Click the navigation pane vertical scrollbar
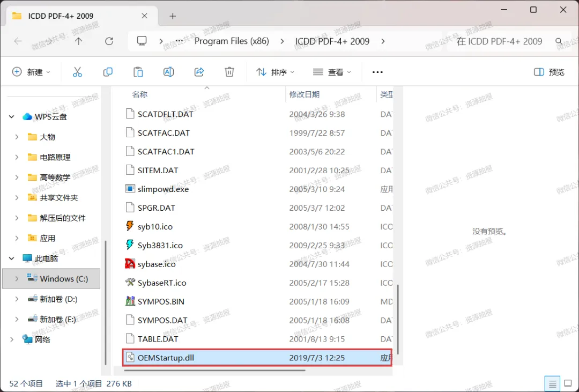The height and width of the screenshot is (392, 579). coord(106,303)
